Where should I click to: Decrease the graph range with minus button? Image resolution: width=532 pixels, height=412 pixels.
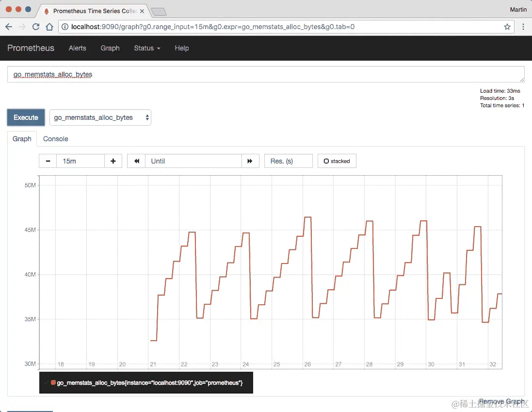pyautogui.click(x=48, y=161)
